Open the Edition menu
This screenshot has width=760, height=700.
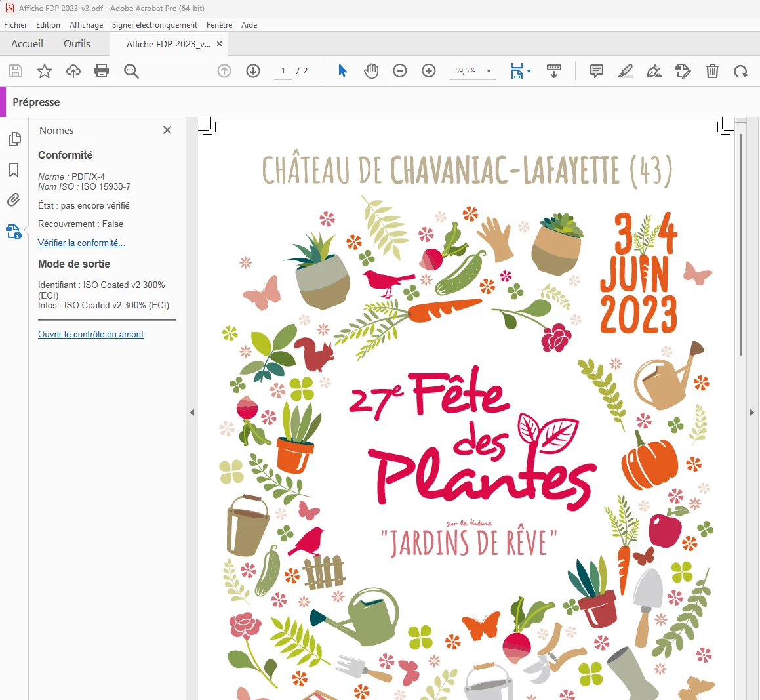point(48,25)
